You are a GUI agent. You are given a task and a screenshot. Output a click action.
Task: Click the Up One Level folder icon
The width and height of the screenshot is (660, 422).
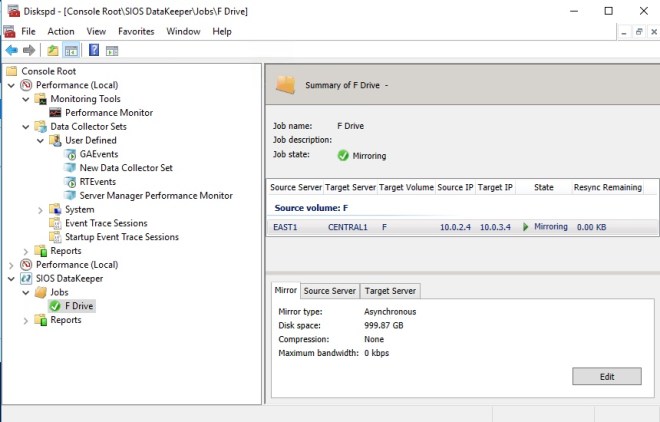(x=52, y=50)
